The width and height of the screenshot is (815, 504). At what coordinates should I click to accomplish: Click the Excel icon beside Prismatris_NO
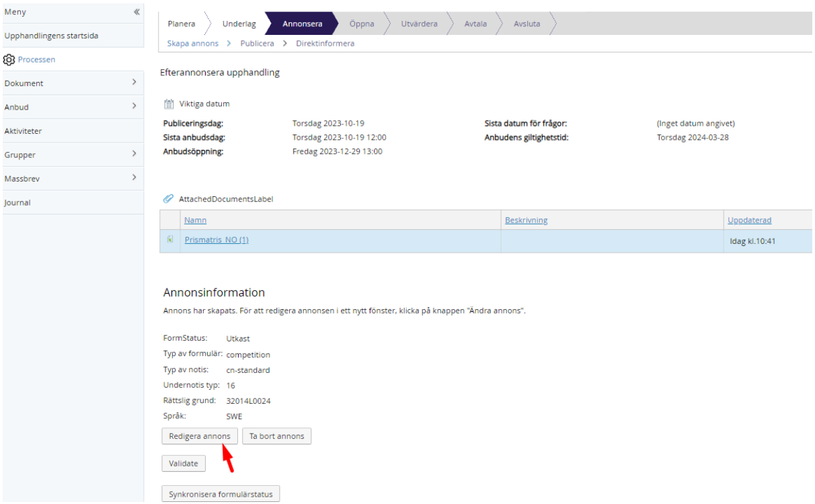(x=169, y=240)
